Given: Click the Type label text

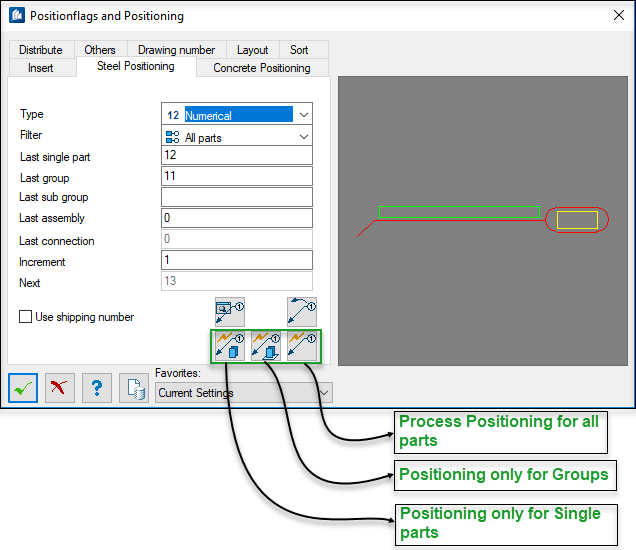Looking at the screenshot, I should coord(32,114).
